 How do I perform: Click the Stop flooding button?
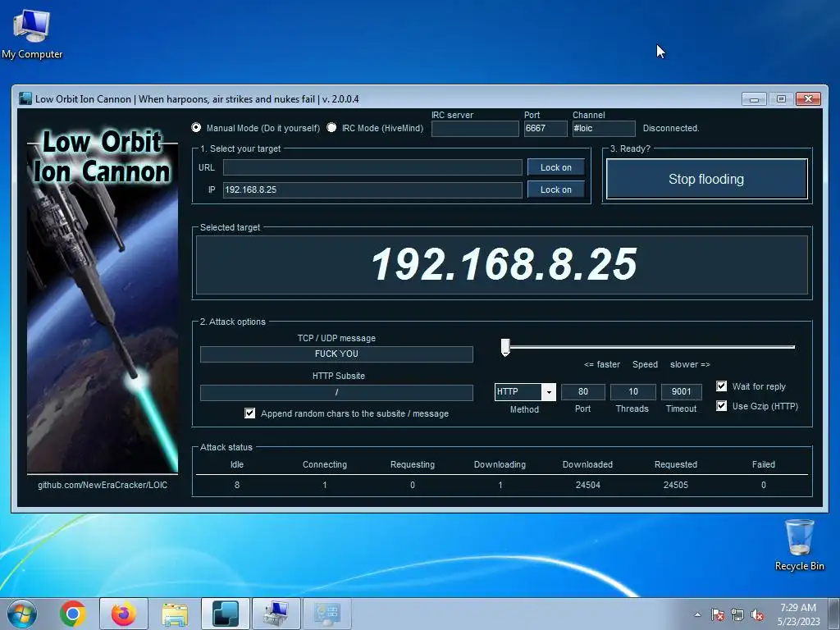coord(706,179)
